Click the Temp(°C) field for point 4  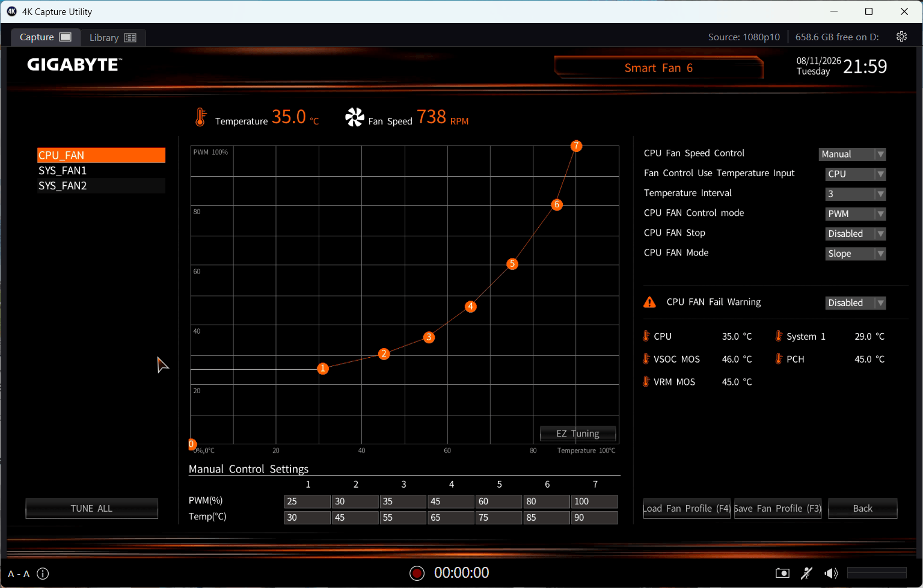point(451,518)
